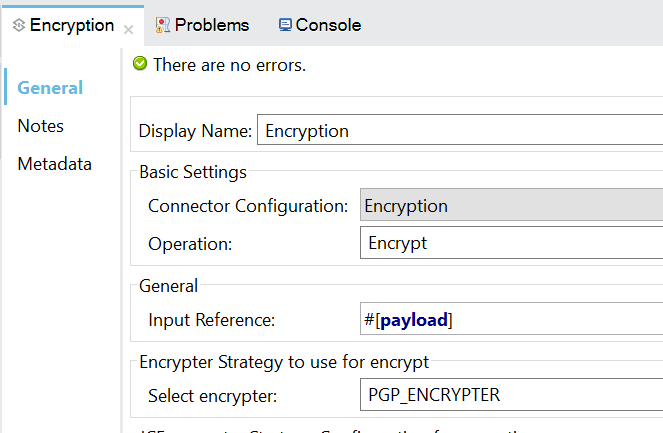Switch to the Problems tab label
This screenshot has height=433, width=663.
(212, 25)
